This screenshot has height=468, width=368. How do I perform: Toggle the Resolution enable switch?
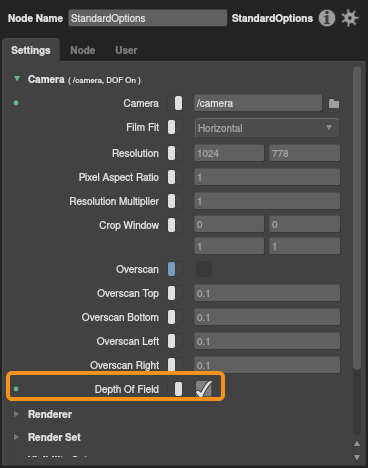(x=175, y=153)
